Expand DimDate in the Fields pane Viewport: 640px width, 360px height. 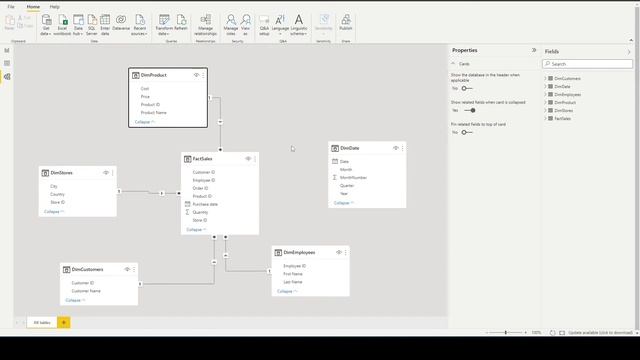545,87
